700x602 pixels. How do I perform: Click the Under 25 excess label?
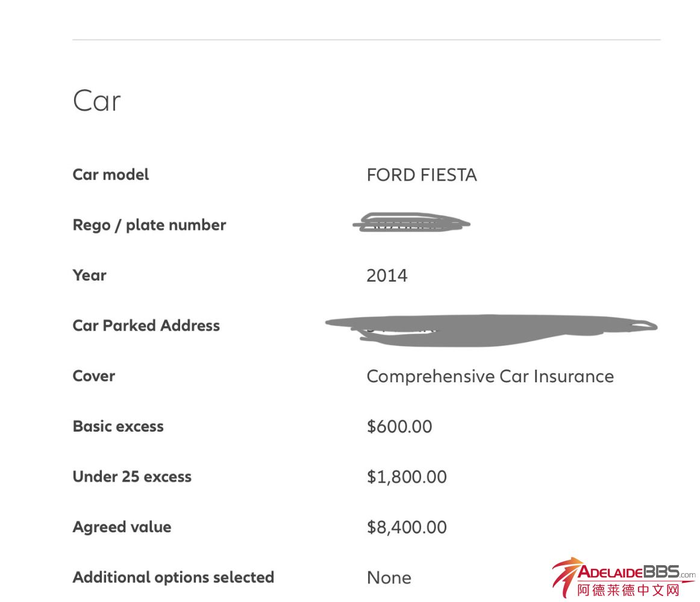(132, 477)
